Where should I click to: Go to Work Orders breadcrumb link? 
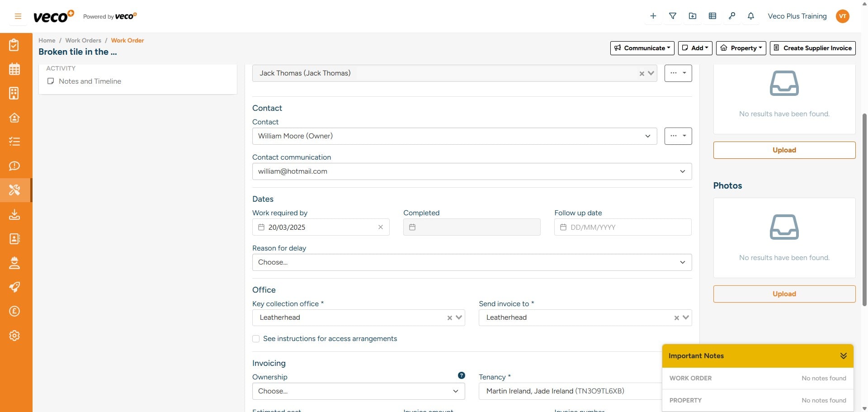(x=83, y=40)
